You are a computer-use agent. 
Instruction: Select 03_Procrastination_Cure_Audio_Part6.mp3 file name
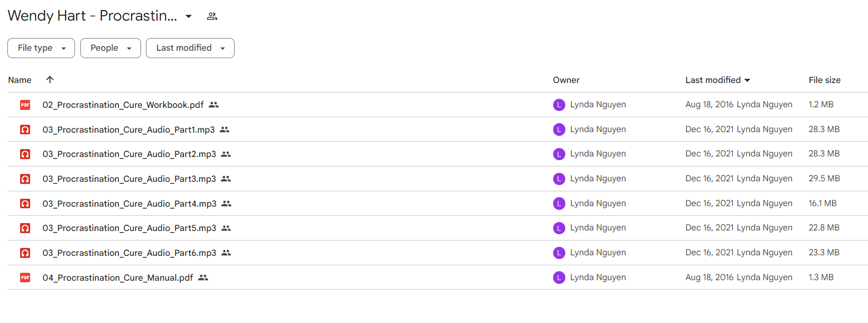click(x=129, y=253)
